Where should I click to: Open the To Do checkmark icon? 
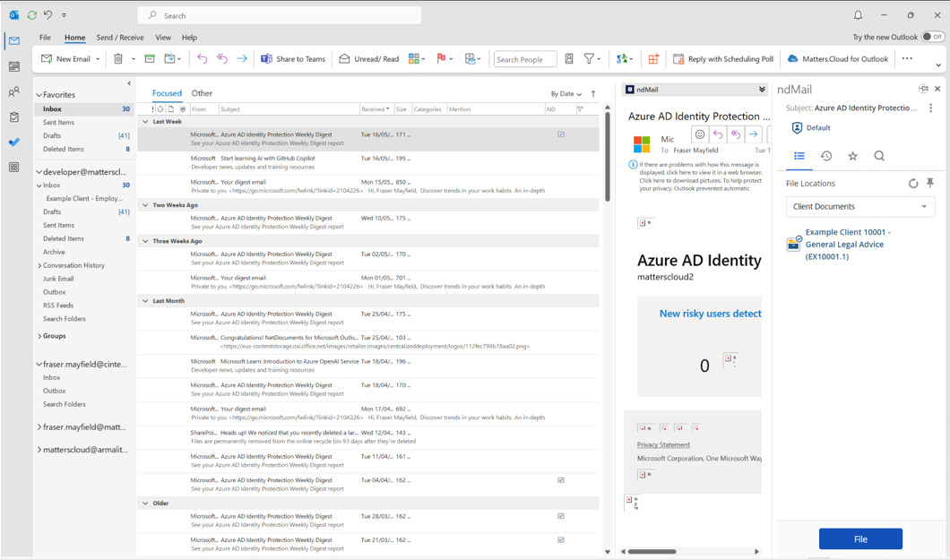tap(14, 142)
